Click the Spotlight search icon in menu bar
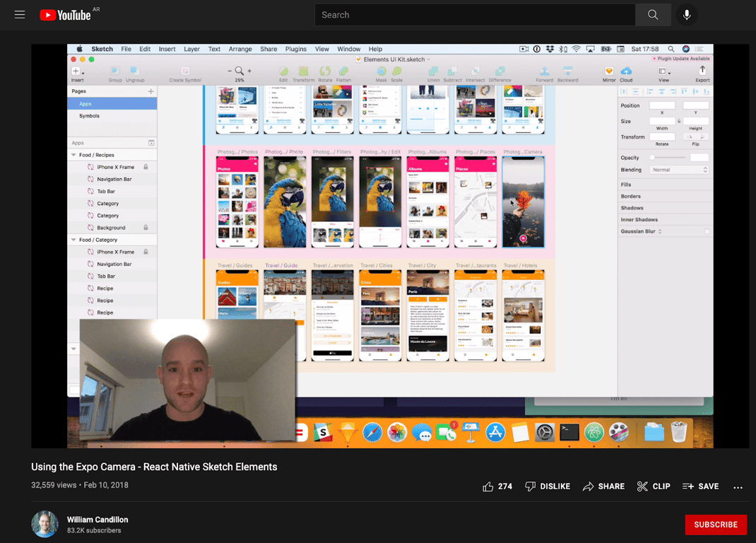 (x=671, y=49)
